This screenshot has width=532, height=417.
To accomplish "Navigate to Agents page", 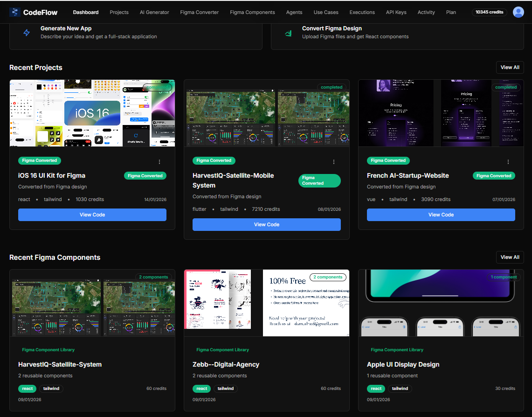I will coord(294,12).
